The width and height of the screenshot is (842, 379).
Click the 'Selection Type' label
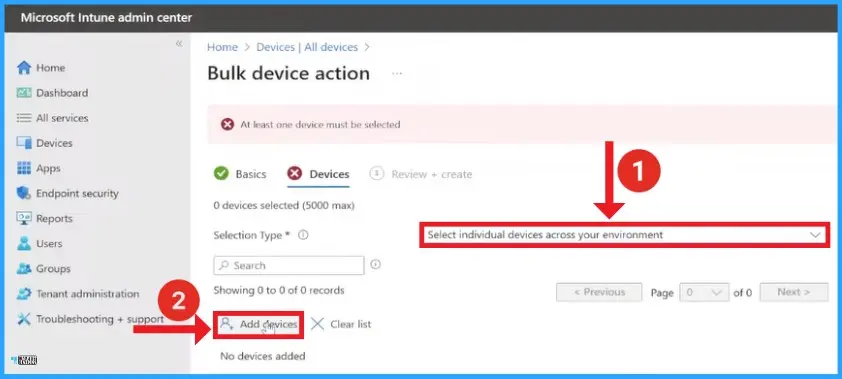point(252,235)
